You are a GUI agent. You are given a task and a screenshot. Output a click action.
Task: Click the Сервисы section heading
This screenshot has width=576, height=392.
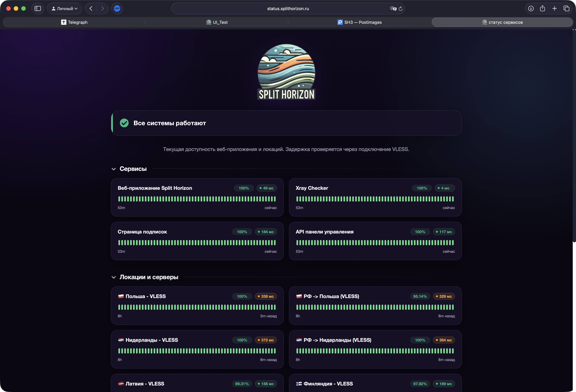133,169
